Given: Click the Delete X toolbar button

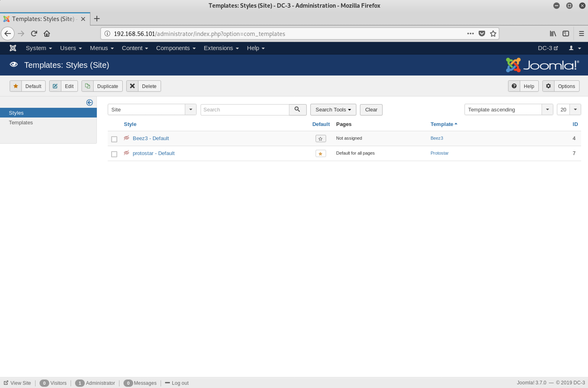Looking at the screenshot, I should [x=143, y=86].
